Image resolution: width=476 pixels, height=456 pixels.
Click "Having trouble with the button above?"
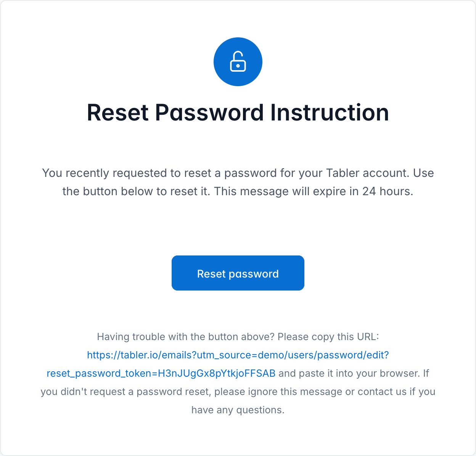[186, 337]
